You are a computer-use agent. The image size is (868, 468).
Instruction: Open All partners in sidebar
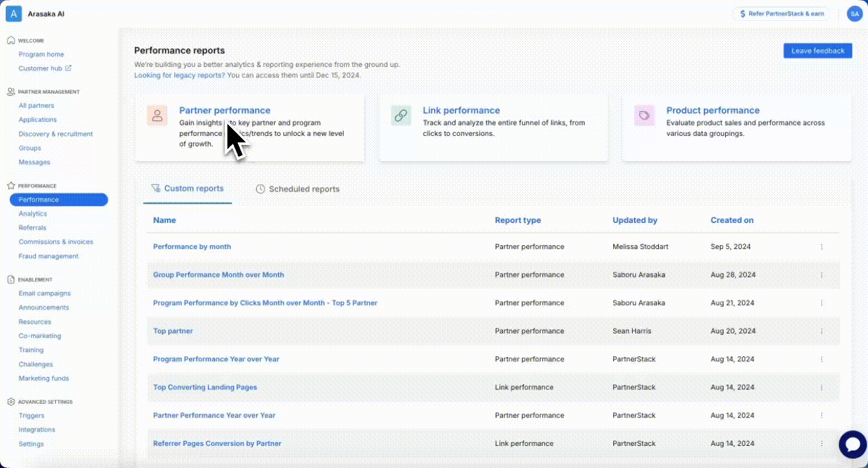click(x=36, y=105)
